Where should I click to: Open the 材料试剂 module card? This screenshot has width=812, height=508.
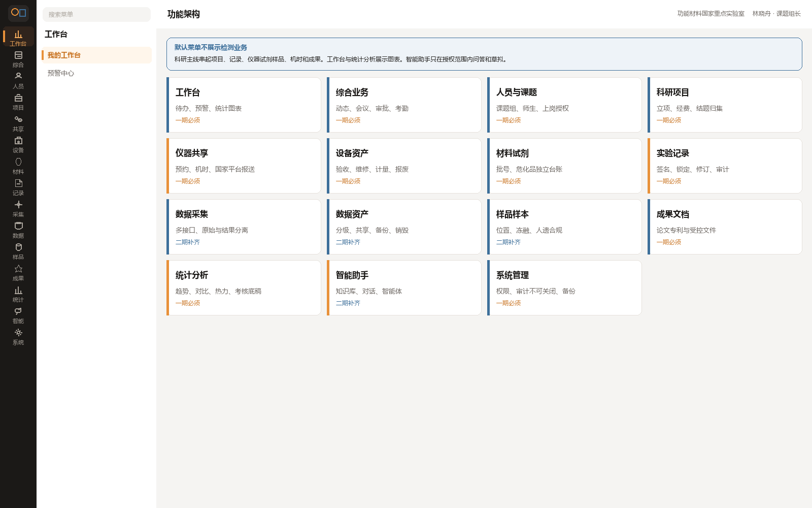tap(564, 166)
